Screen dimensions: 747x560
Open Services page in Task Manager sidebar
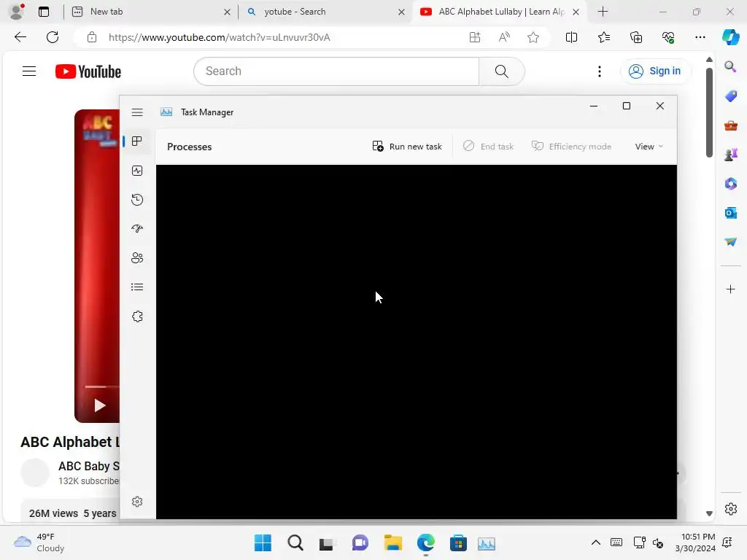137,316
